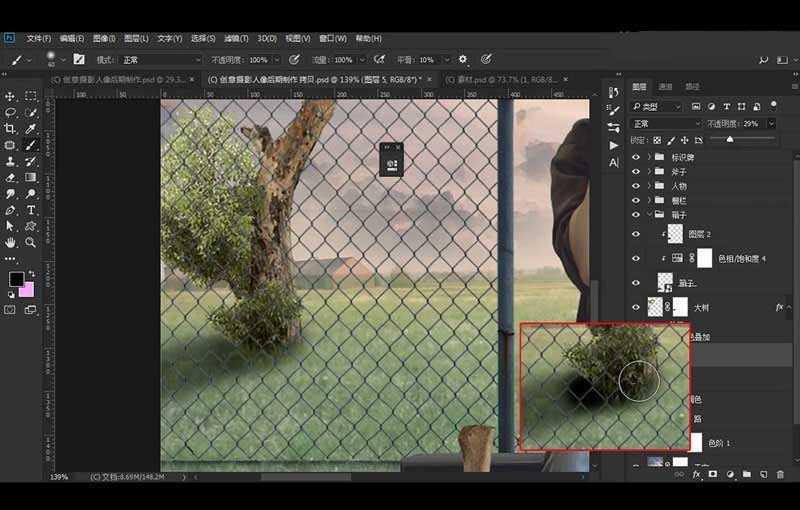Screen dimensions: 800x510
Task: Add a layer mask from the panel footer
Action: coord(712,473)
